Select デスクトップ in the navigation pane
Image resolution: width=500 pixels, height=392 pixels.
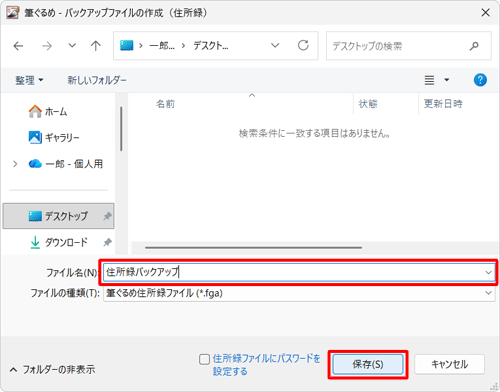pos(58,216)
